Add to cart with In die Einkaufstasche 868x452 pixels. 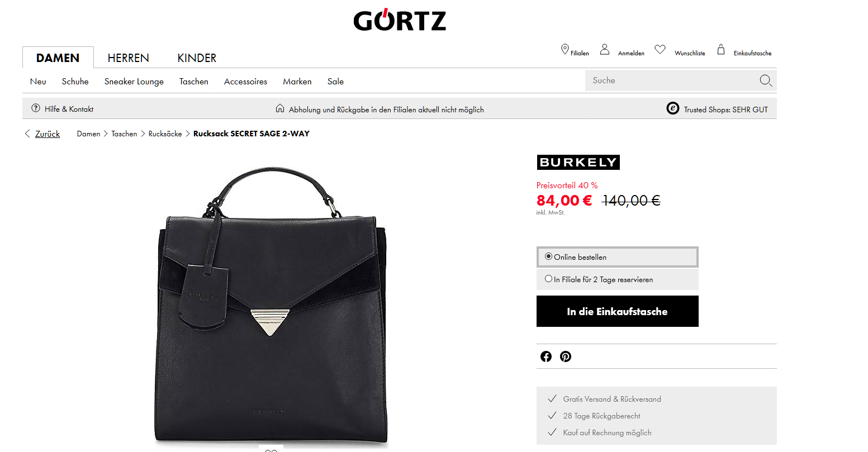point(618,311)
